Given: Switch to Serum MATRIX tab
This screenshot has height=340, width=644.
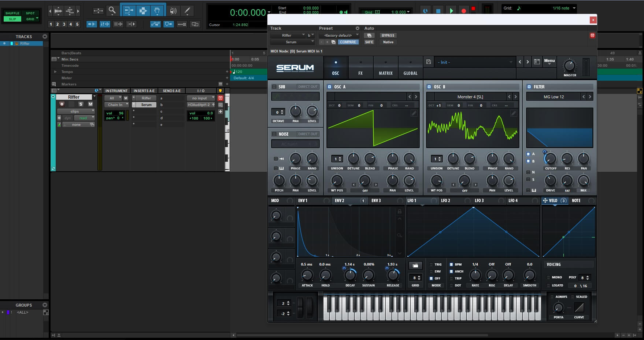Looking at the screenshot, I should tap(386, 67).
